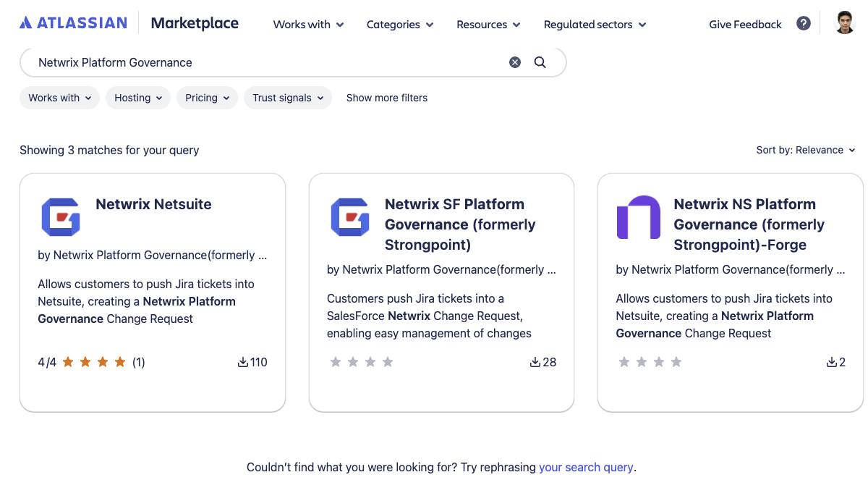Click the Show more filters link
This screenshot has width=868, height=480.
pos(386,97)
